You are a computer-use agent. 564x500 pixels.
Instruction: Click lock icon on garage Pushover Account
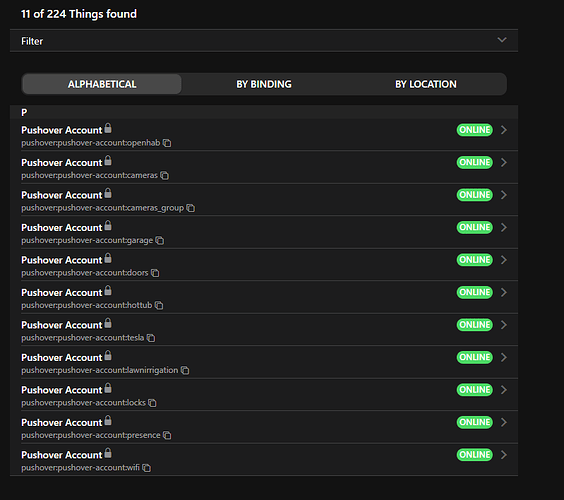pos(108,226)
